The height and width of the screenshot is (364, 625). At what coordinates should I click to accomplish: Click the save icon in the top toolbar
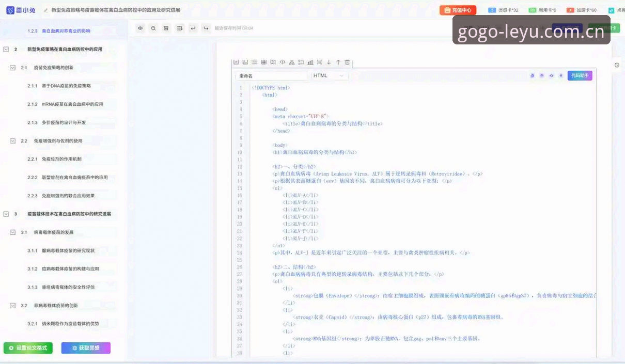(x=166, y=28)
